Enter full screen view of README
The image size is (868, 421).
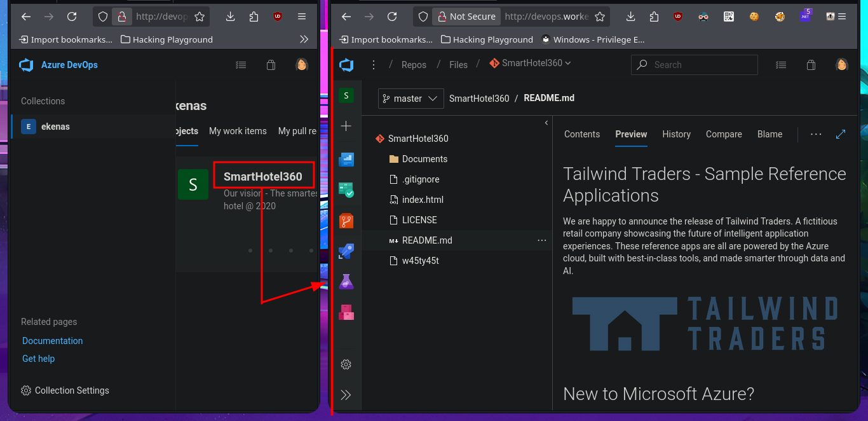[x=841, y=134]
